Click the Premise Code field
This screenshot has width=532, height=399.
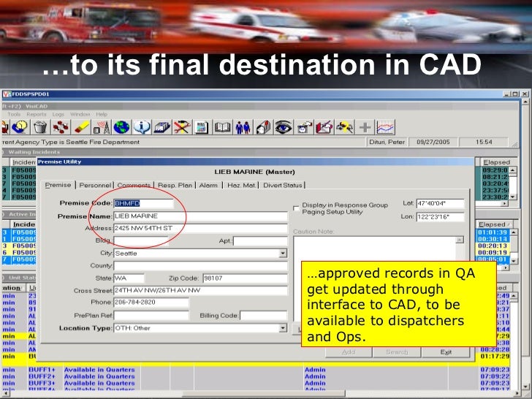143,203
